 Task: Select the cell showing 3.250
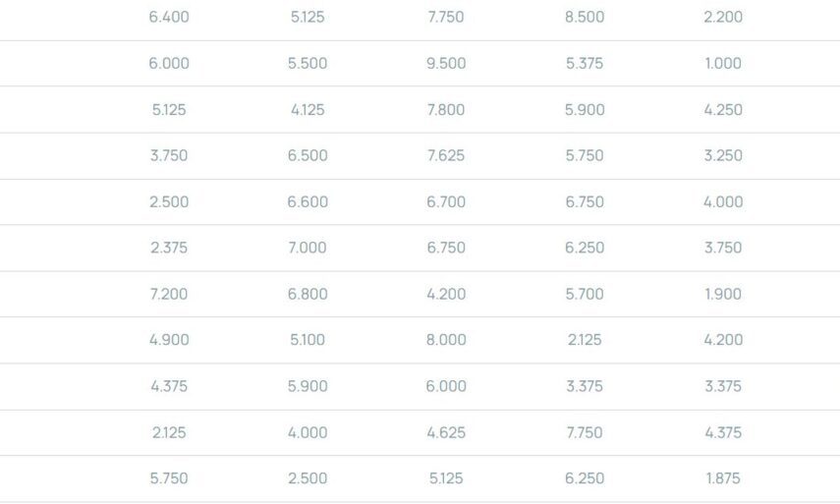pos(723,155)
